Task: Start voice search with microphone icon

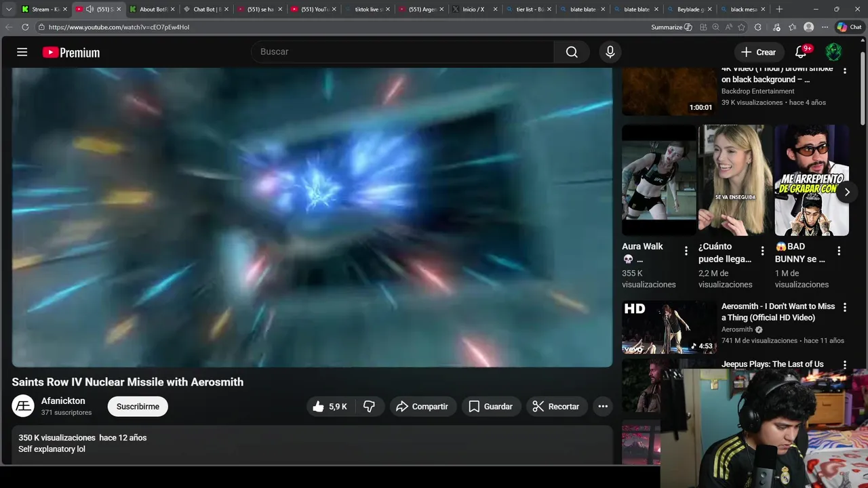Action: (610, 52)
